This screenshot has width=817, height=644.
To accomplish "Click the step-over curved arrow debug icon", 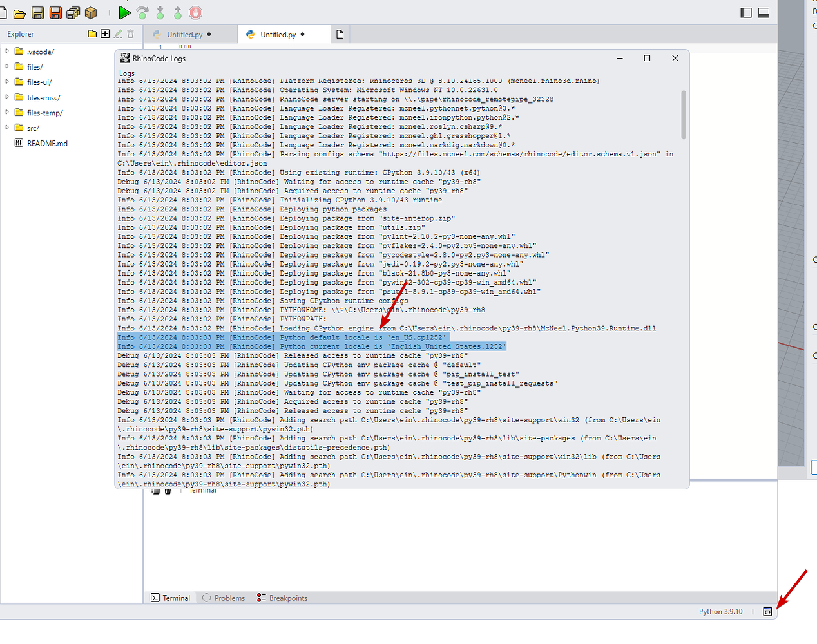I will pos(142,12).
